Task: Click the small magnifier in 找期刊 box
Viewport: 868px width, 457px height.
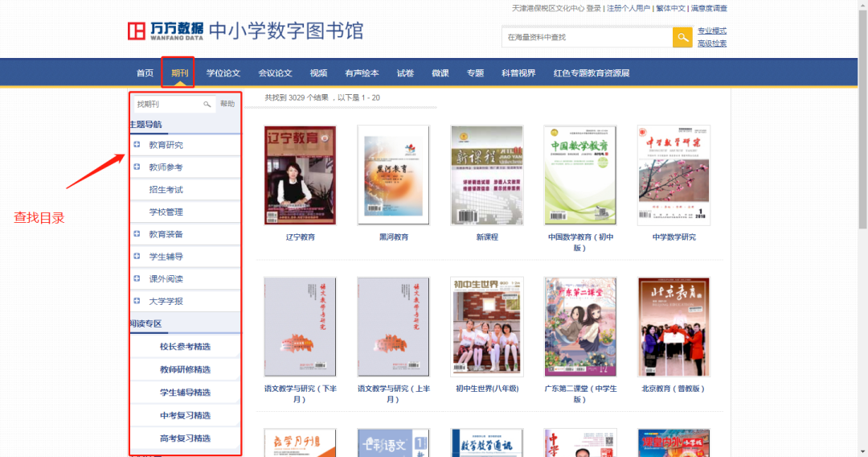Action: click(207, 104)
